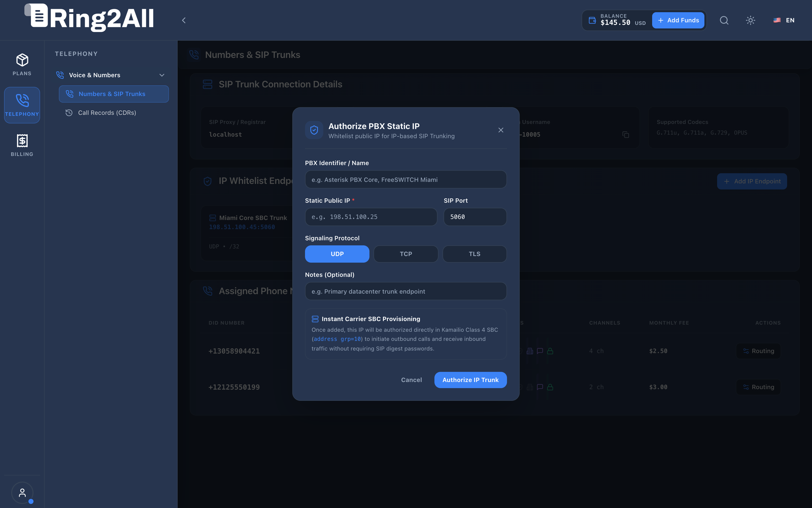Select TLS signaling protocol
This screenshot has height=508, width=812.
click(475, 254)
